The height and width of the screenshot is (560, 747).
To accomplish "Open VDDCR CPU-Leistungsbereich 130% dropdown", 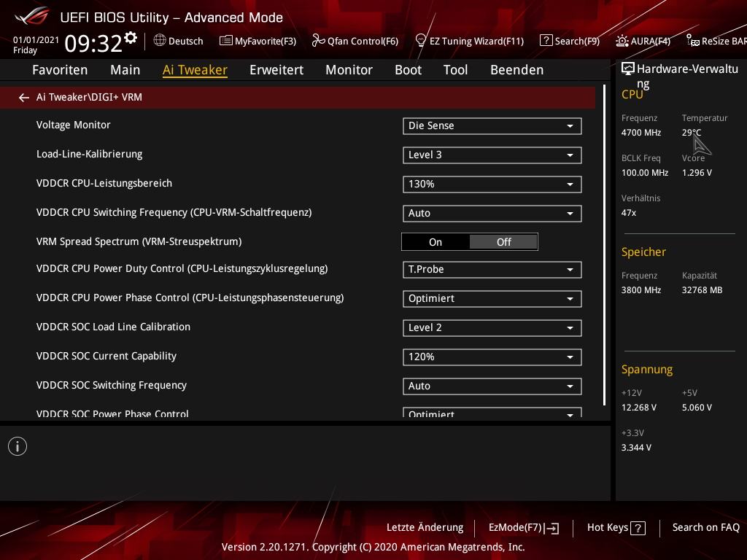I will tap(492, 184).
